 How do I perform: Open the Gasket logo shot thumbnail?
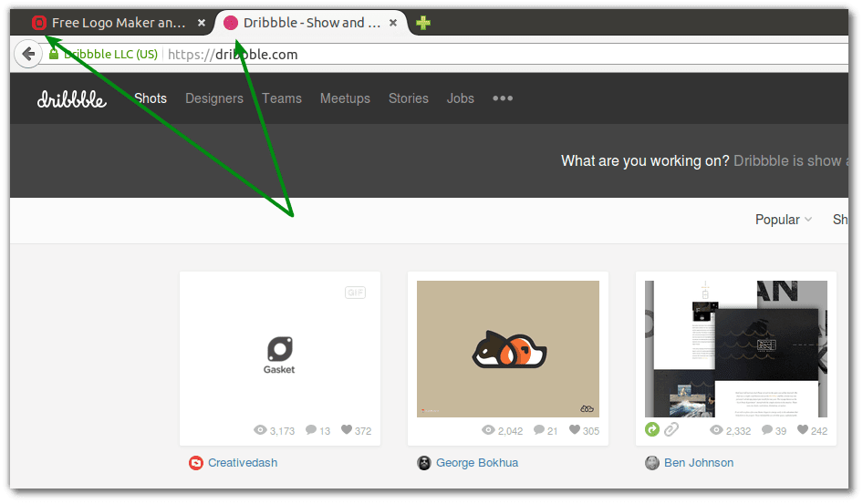coord(279,349)
